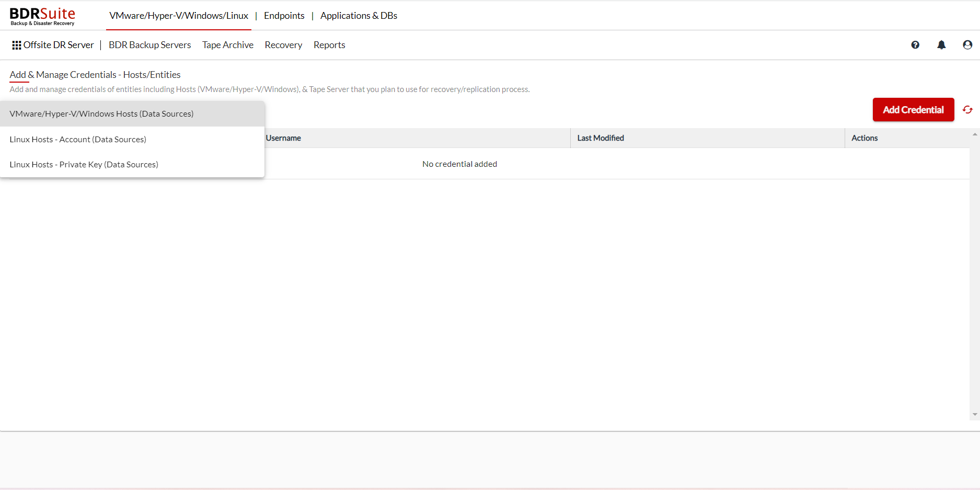The width and height of the screenshot is (980, 490).
Task: Choose VMware/Hyper-V/Windows Hosts (Data Sources) option
Action: click(132, 114)
